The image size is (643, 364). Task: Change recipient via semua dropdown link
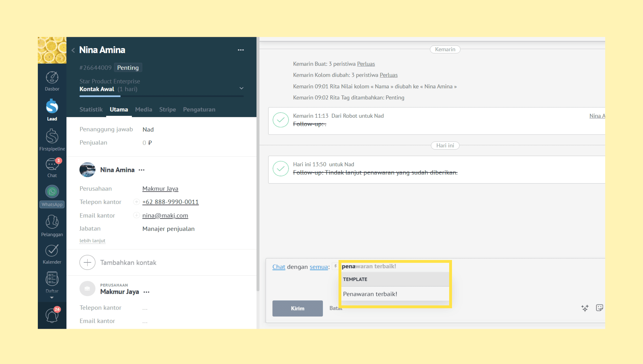tap(318, 267)
